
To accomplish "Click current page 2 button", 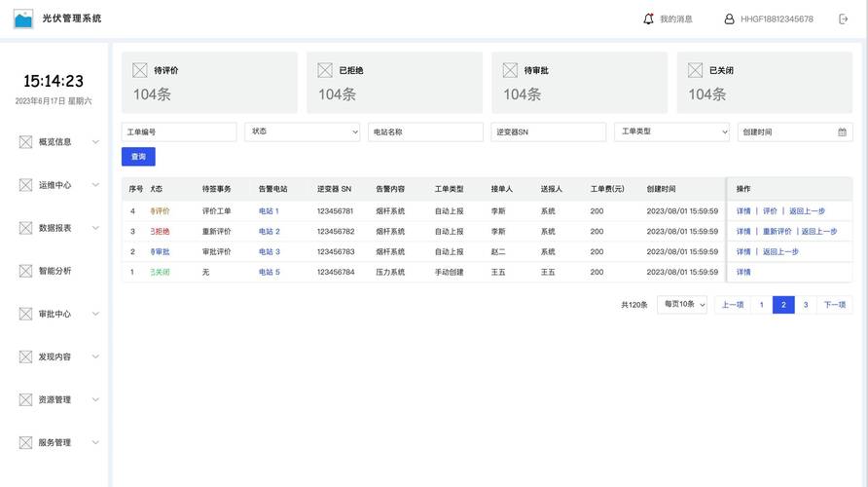I will point(783,305).
